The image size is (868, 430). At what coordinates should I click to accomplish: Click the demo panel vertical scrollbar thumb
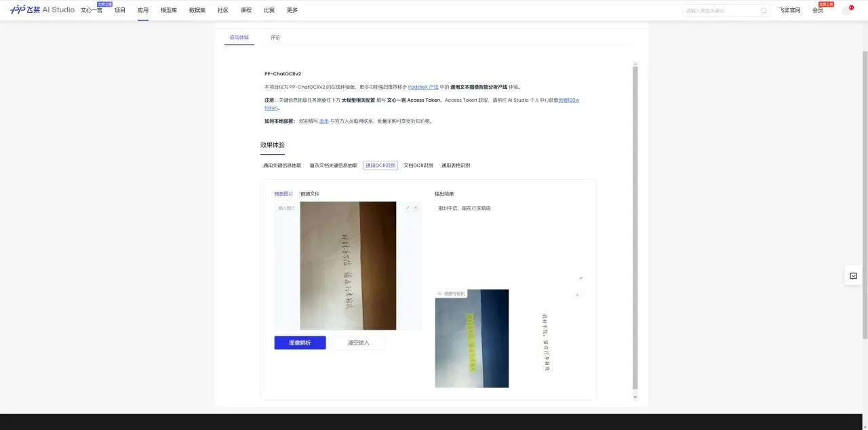point(635,228)
